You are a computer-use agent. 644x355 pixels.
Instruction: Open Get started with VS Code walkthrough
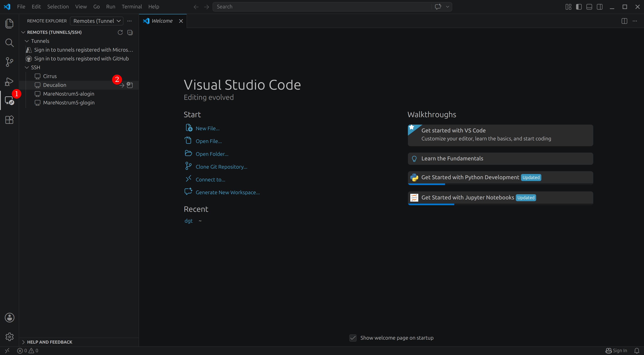tap(500, 135)
